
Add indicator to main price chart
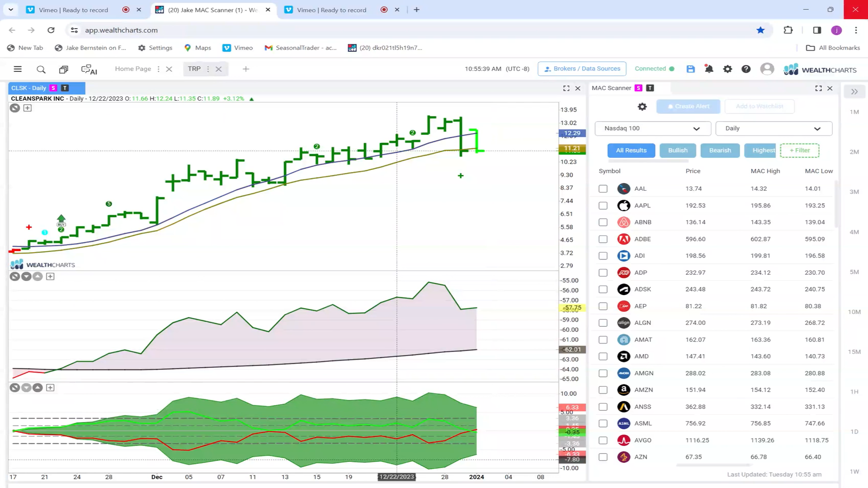[28, 108]
